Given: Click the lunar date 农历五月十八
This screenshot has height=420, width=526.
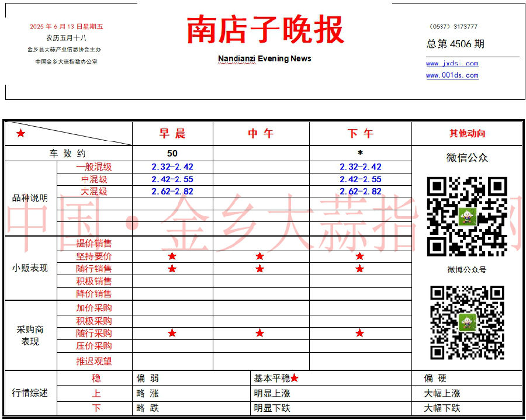Looking at the screenshot, I should pyautogui.click(x=67, y=38).
